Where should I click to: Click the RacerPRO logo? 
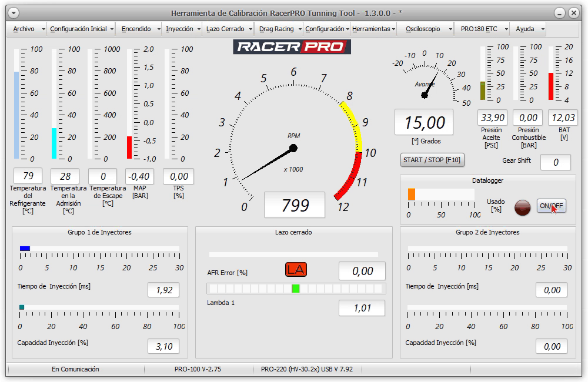click(292, 47)
